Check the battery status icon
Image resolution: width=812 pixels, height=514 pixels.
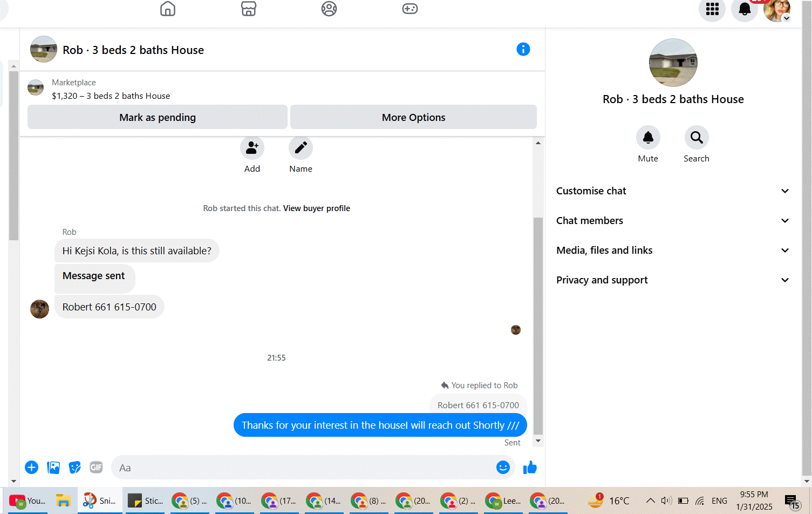click(x=683, y=501)
